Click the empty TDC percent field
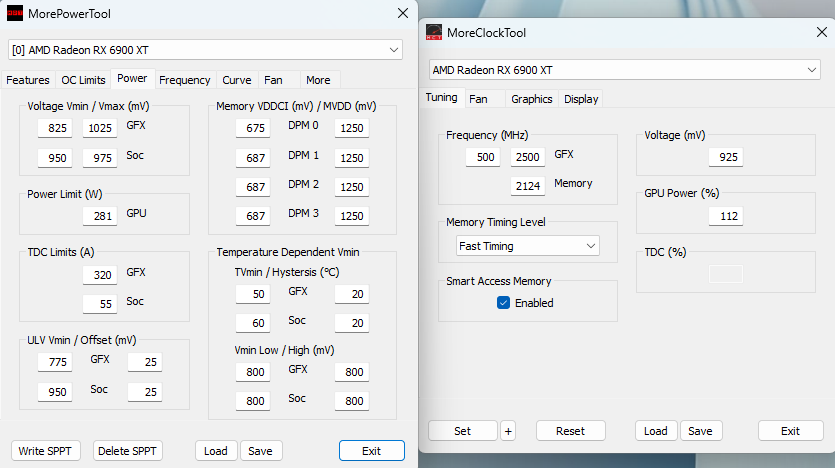Image resolution: width=835 pixels, height=468 pixels. point(726,274)
